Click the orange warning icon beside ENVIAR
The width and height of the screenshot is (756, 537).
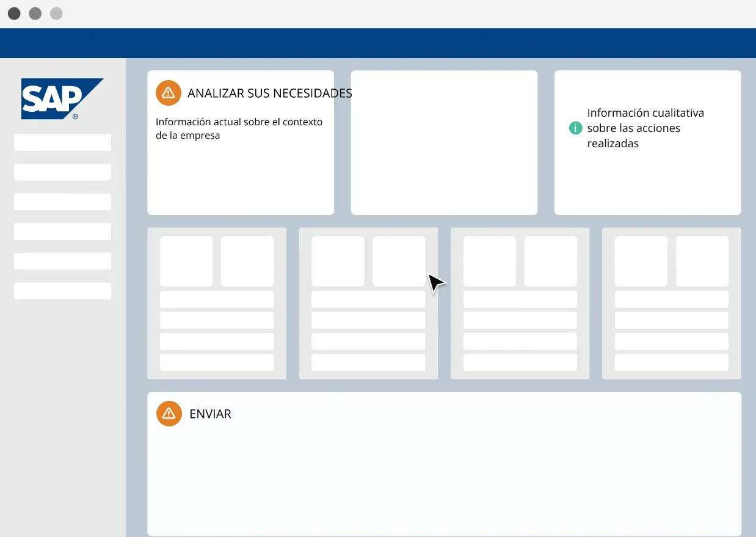click(x=169, y=414)
